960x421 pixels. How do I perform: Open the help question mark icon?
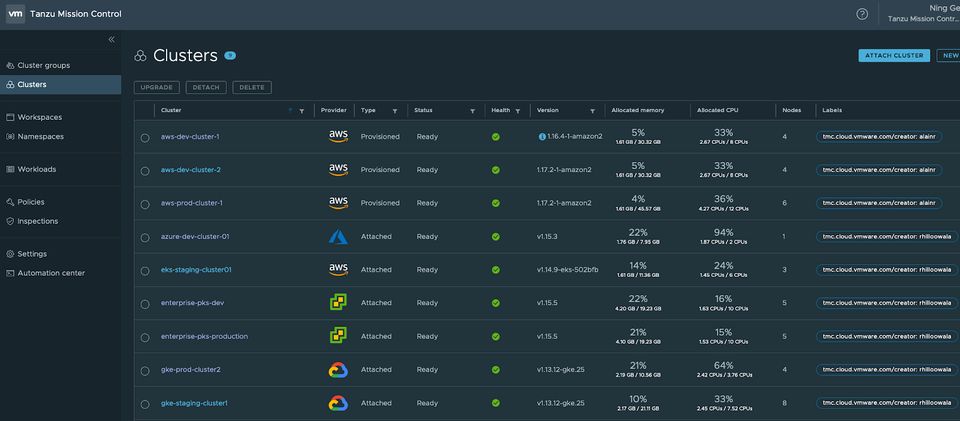click(862, 14)
